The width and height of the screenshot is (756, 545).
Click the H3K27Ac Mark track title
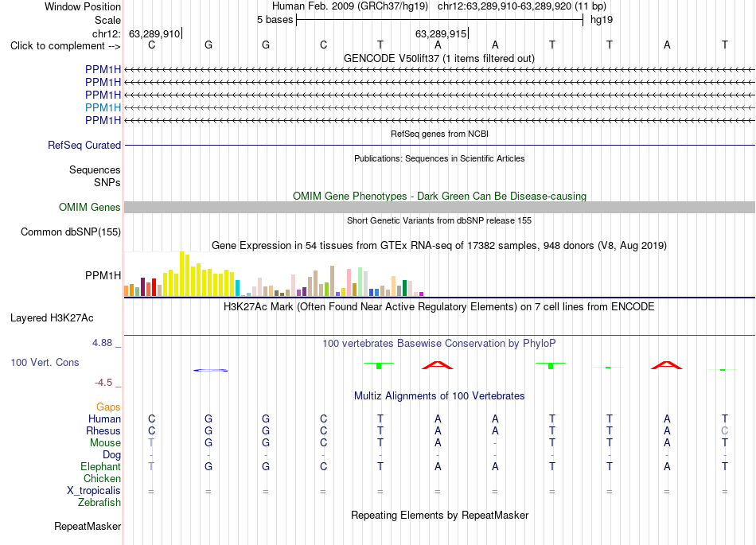[439, 307]
